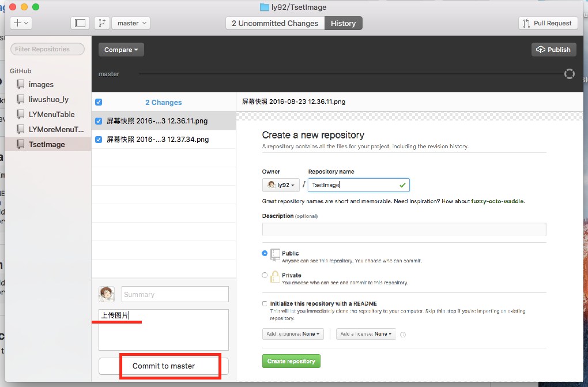Image resolution: width=588 pixels, height=387 pixels.
Task: Click the commit description text area
Action: 164,330
